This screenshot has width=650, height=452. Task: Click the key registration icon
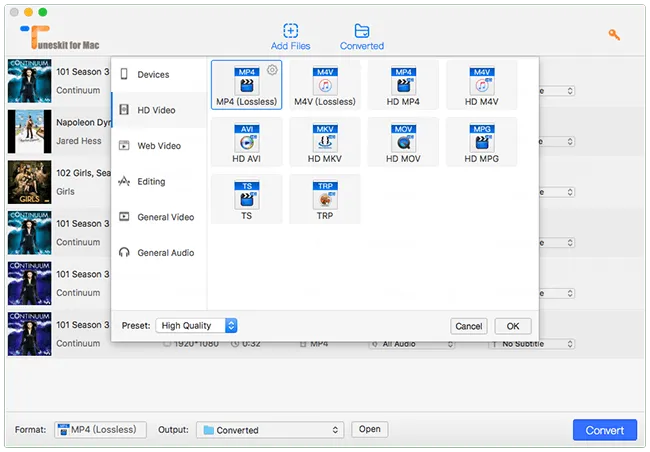coord(615,35)
